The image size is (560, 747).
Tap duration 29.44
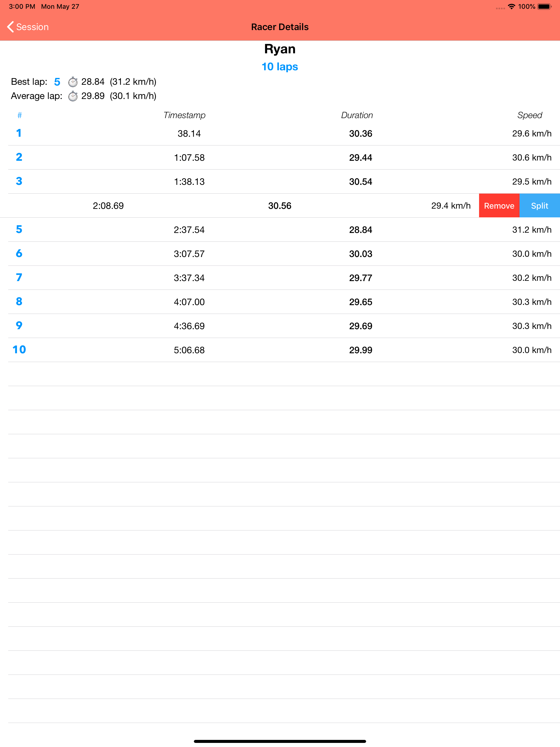click(x=360, y=157)
